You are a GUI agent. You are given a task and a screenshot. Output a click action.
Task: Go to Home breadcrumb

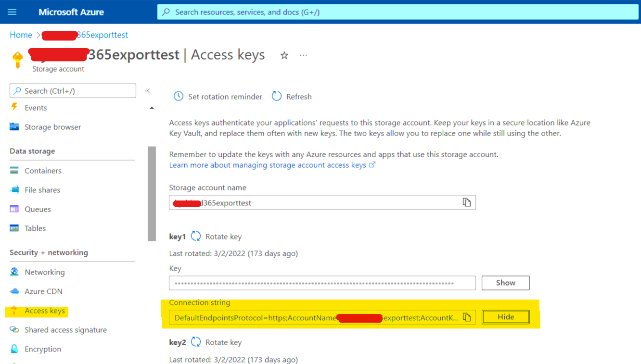click(x=21, y=35)
